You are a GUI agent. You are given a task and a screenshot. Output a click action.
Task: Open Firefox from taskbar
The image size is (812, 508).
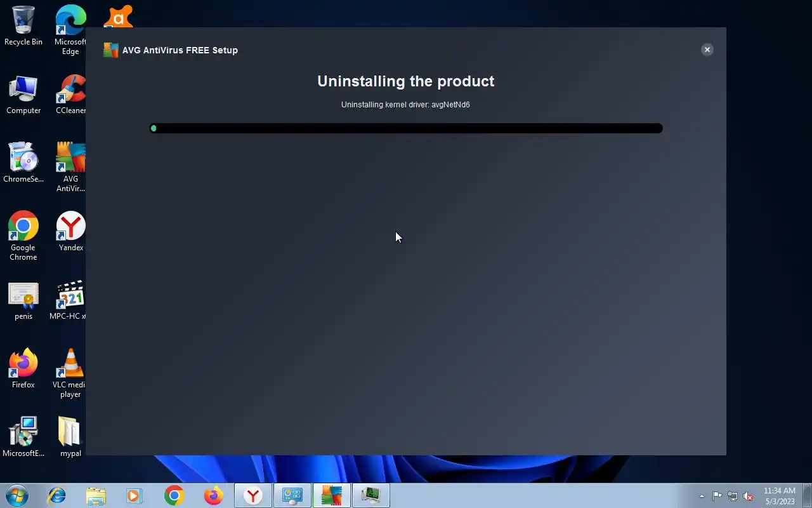213,495
